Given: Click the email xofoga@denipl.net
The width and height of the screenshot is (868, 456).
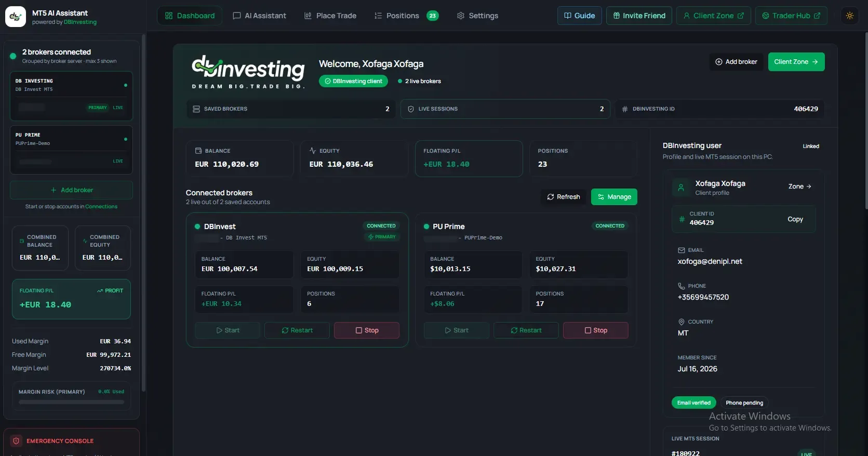Looking at the screenshot, I should [x=710, y=261].
